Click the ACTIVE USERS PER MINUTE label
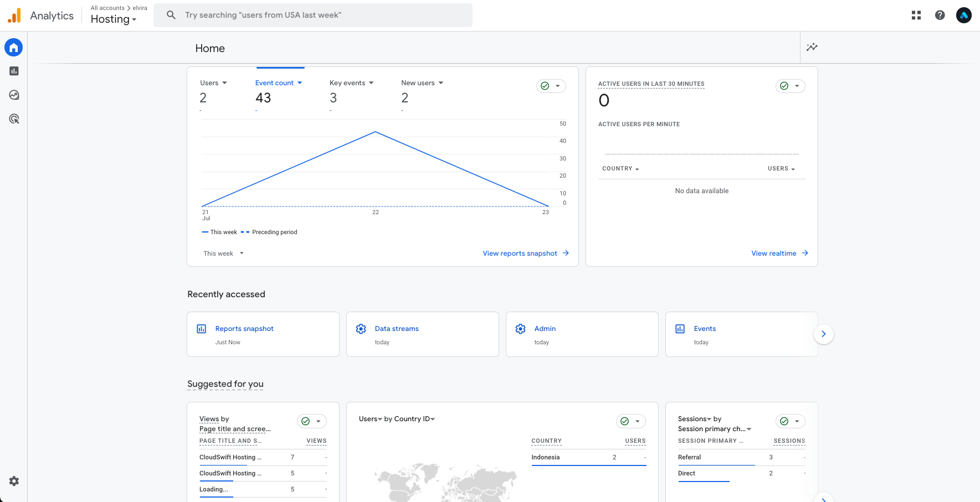This screenshot has width=980, height=502. click(x=639, y=125)
